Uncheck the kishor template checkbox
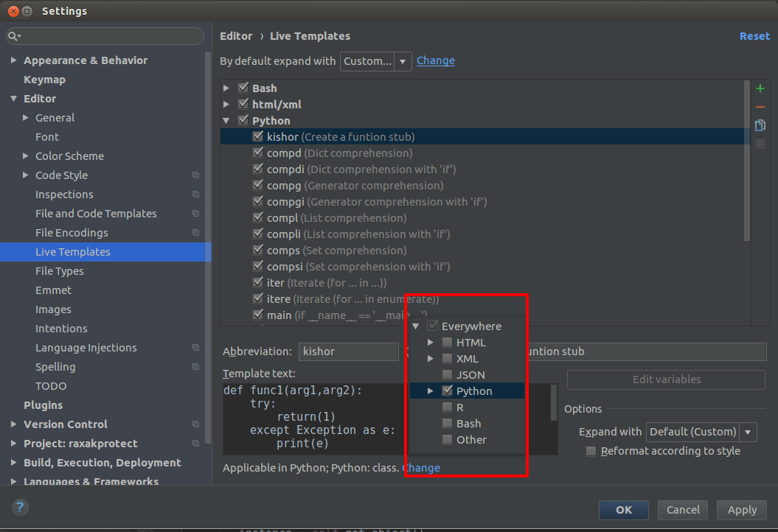 [259, 136]
